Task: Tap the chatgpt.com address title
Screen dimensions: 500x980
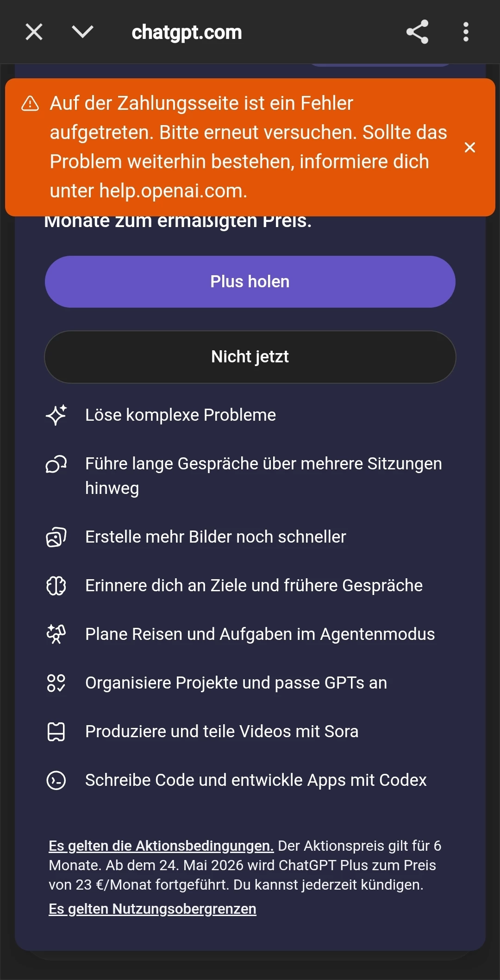Action: pyautogui.click(x=187, y=32)
